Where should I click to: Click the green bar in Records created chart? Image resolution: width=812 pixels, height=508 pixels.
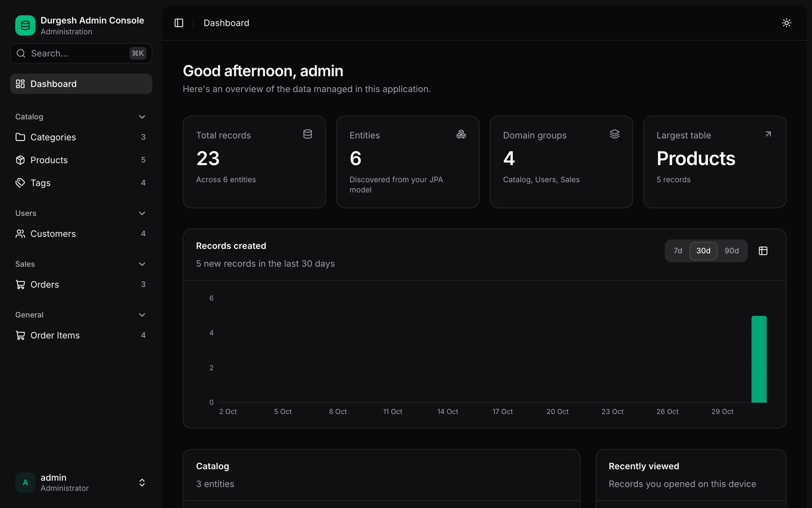[759, 359]
